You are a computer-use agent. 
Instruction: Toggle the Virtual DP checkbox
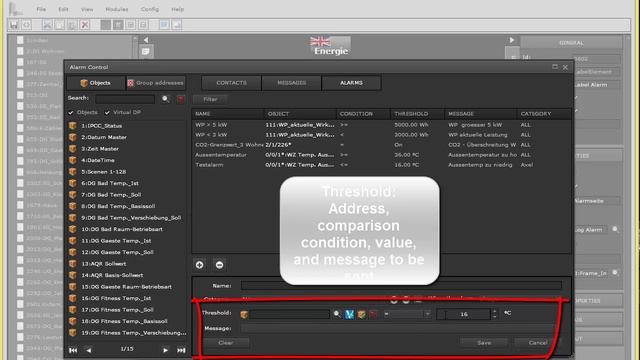tap(107, 112)
